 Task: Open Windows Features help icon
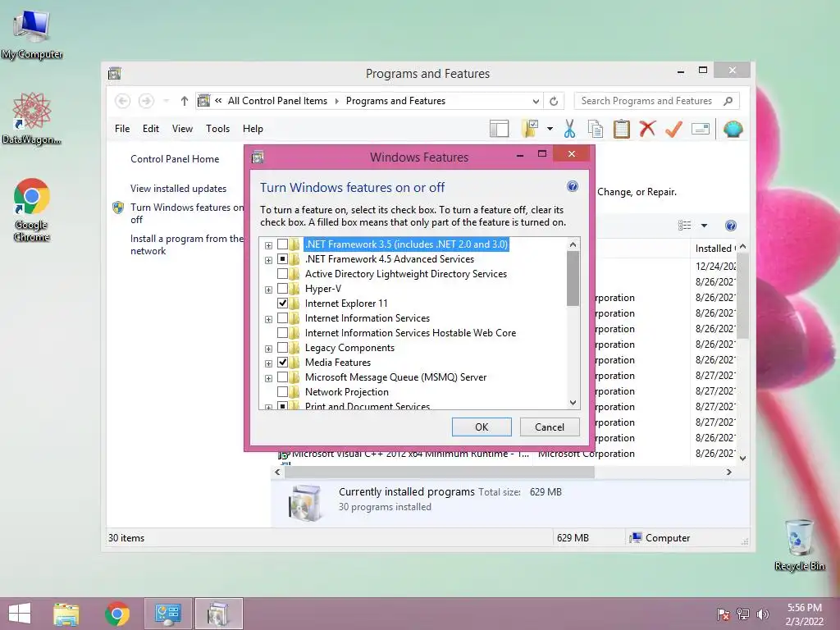572,186
